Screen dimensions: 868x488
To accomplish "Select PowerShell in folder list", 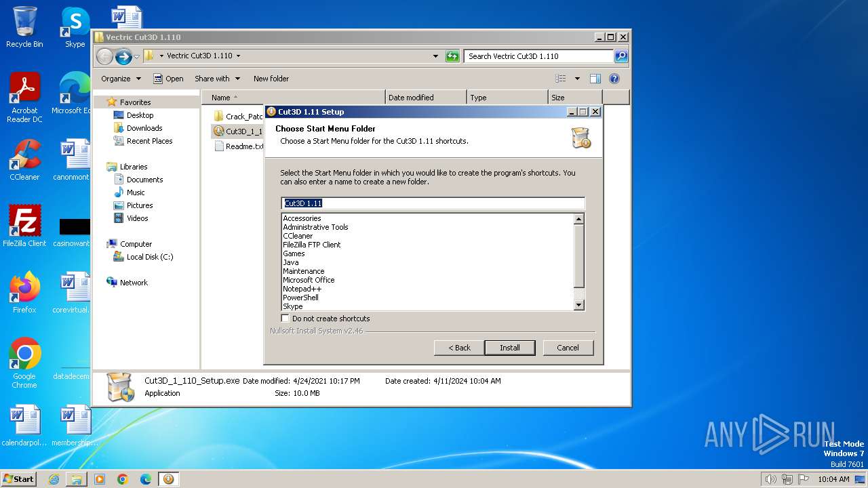I will pos(300,298).
